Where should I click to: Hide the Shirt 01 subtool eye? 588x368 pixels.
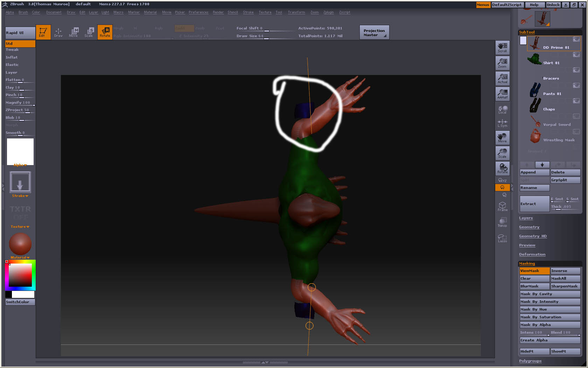click(576, 55)
